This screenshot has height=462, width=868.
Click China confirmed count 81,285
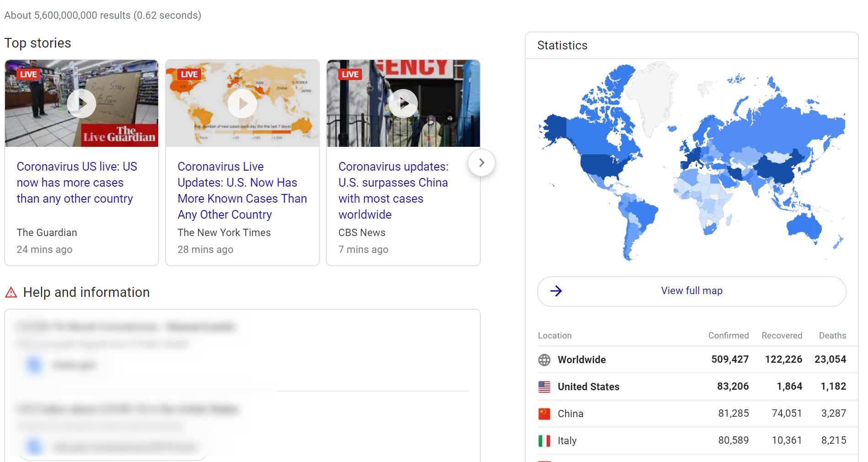734,414
